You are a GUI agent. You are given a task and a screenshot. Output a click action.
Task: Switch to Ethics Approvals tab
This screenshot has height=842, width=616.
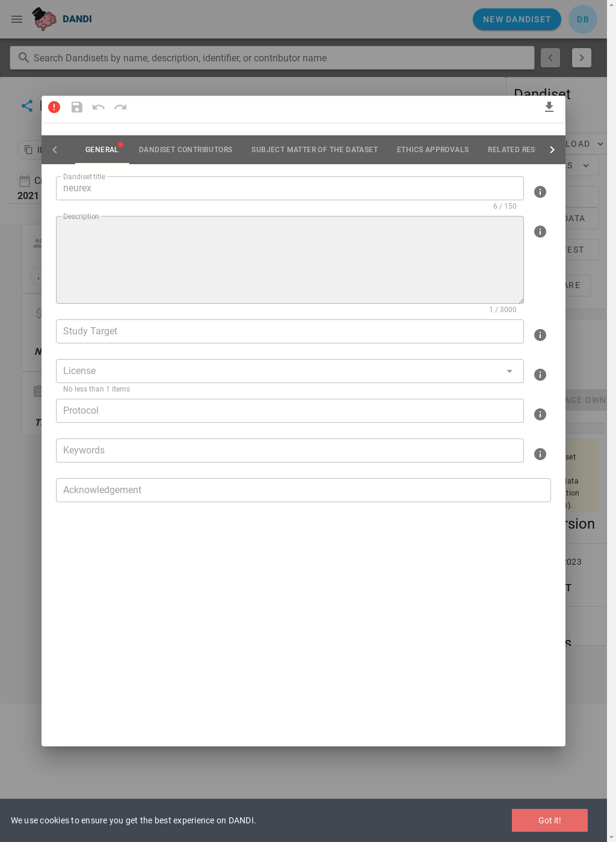(x=433, y=150)
